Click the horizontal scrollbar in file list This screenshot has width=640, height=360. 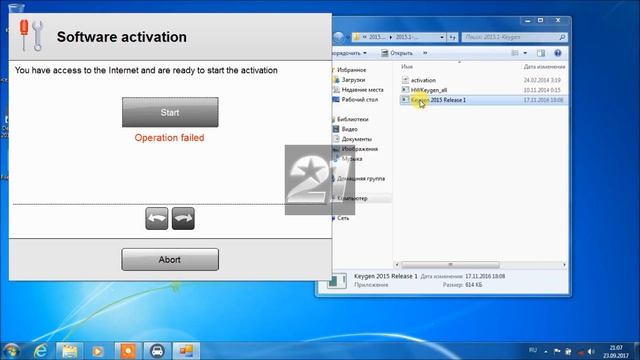451,265
